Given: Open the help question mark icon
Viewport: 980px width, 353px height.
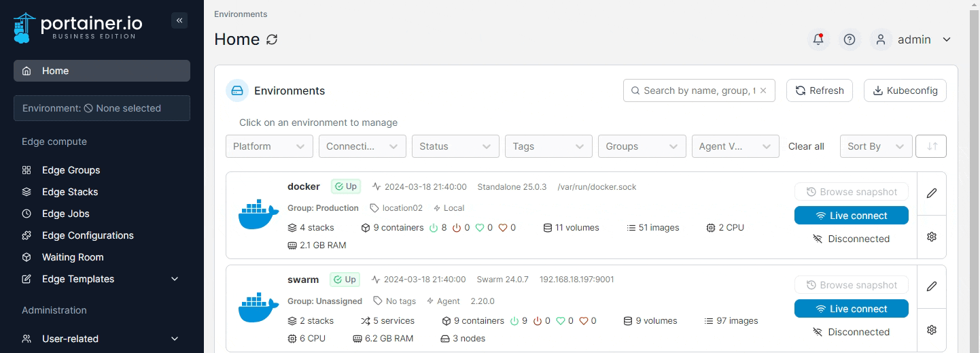Looking at the screenshot, I should [849, 39].
